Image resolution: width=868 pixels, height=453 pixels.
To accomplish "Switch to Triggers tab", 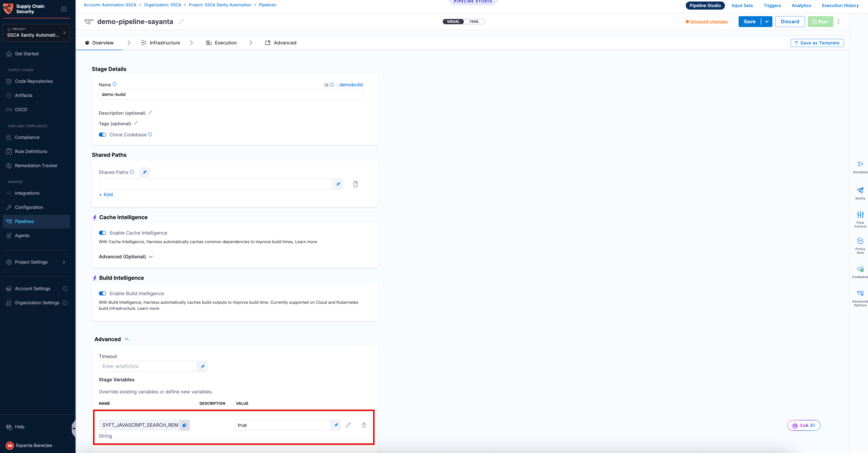I will [x=772, y=5].
